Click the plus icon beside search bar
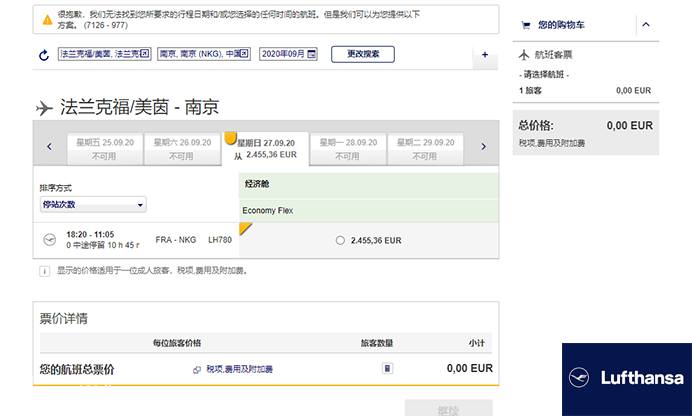The width and height of the screenshot is (692, 416). 485,55
